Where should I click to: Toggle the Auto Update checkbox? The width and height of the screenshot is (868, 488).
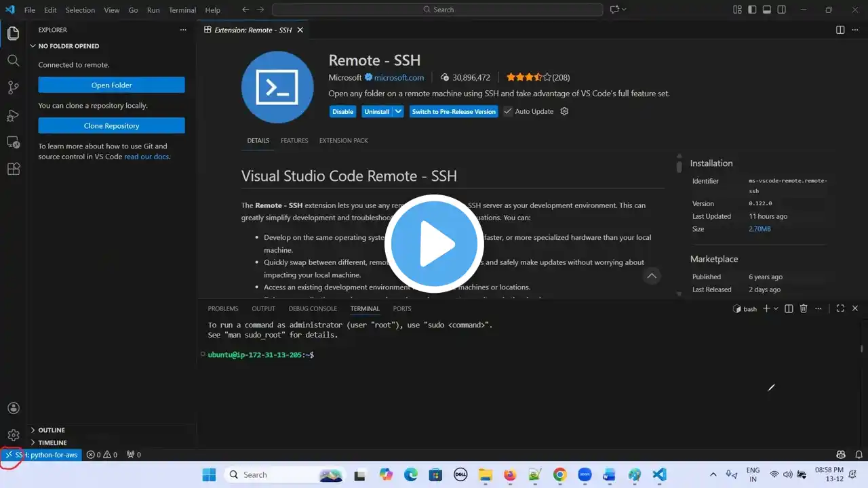pos(508,111)
